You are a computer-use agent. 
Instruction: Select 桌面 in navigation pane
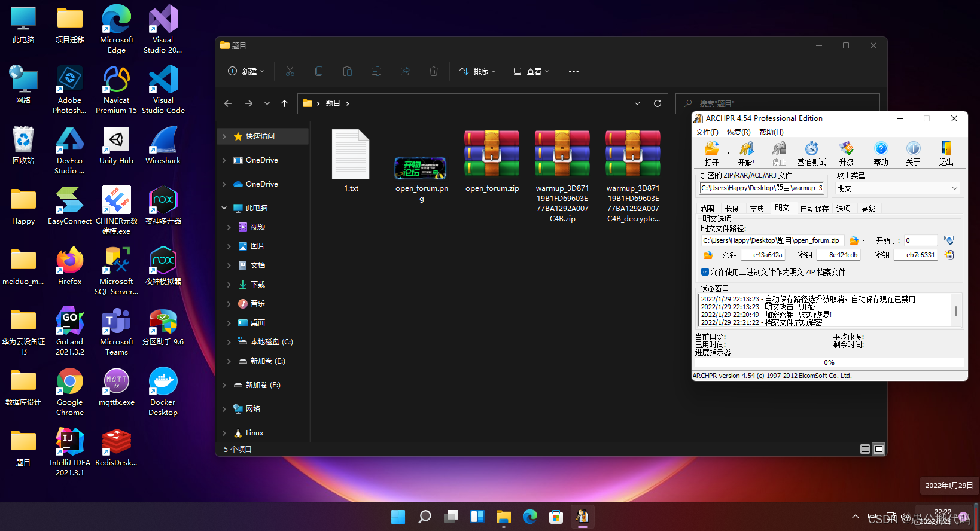click(x=258, y=323)
